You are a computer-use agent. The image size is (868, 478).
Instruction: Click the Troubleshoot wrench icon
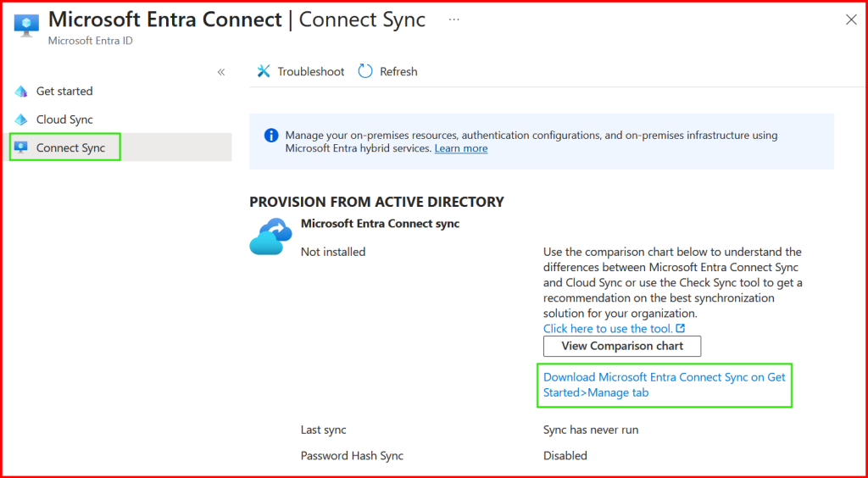[x=264, y=72]
